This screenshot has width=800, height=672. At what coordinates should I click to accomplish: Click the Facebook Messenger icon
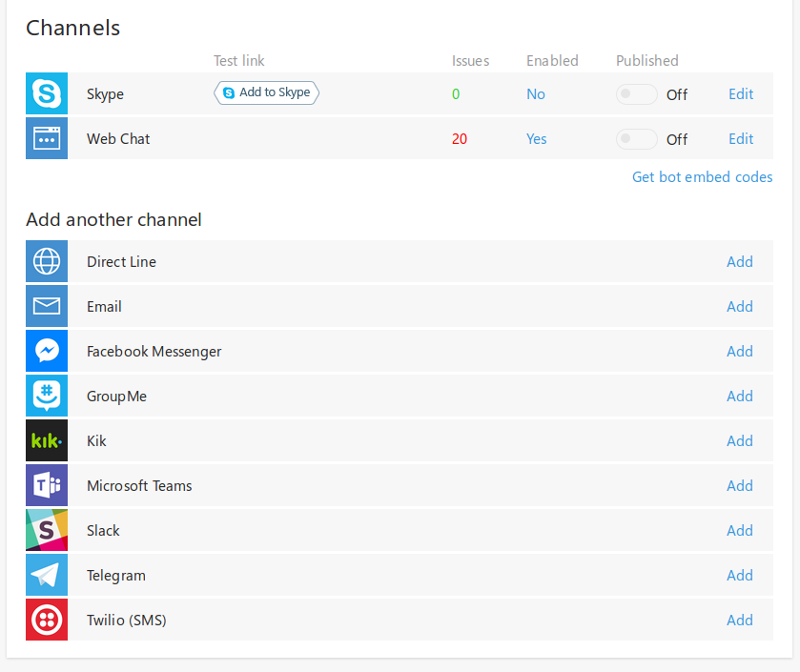46,351
